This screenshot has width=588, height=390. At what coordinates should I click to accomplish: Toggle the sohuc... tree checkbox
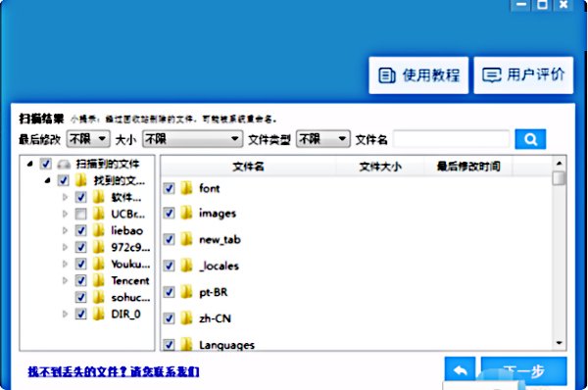(80, 297)
